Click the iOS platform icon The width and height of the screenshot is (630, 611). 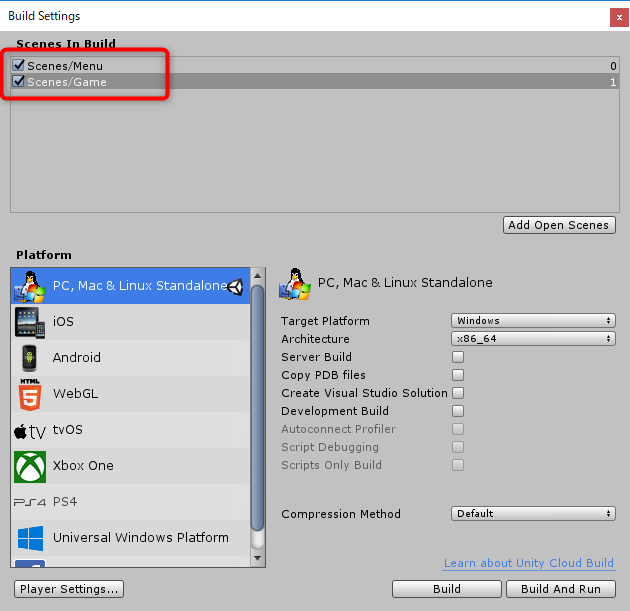[x=30, y=322]
